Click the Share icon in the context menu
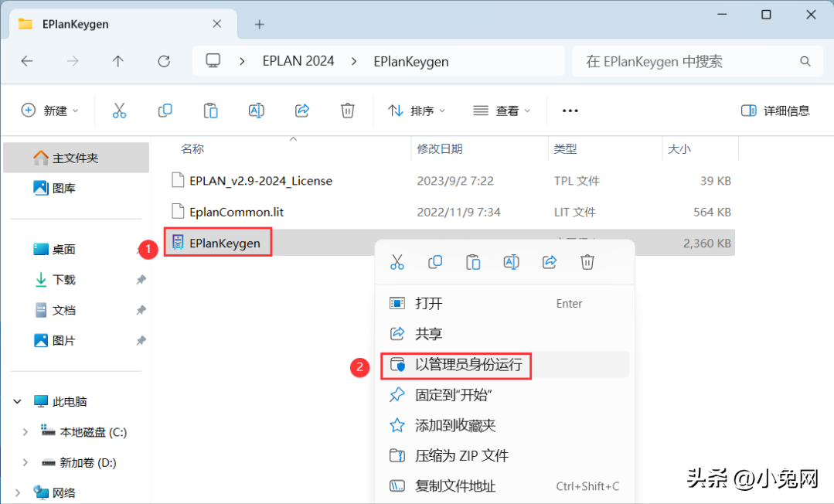The width and height of the screenshot is (834, 504). 550,262
